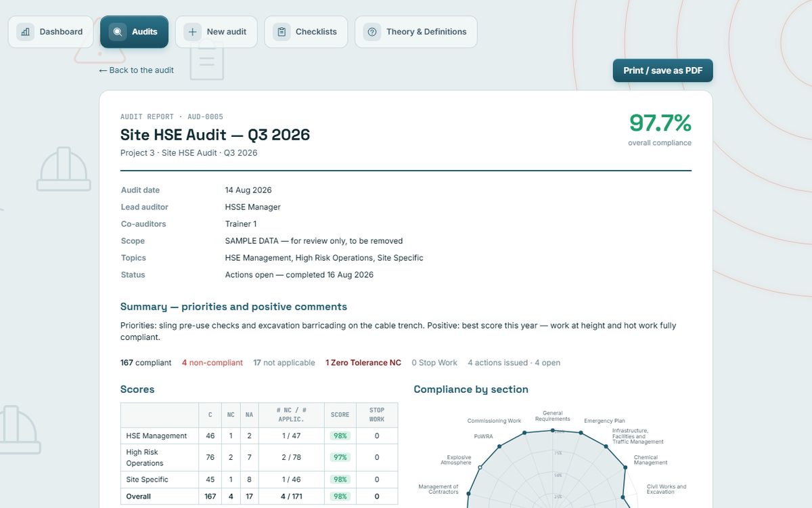Go to the Checklists tab
This screenshot has width=812, height=508.
[306, 32]
